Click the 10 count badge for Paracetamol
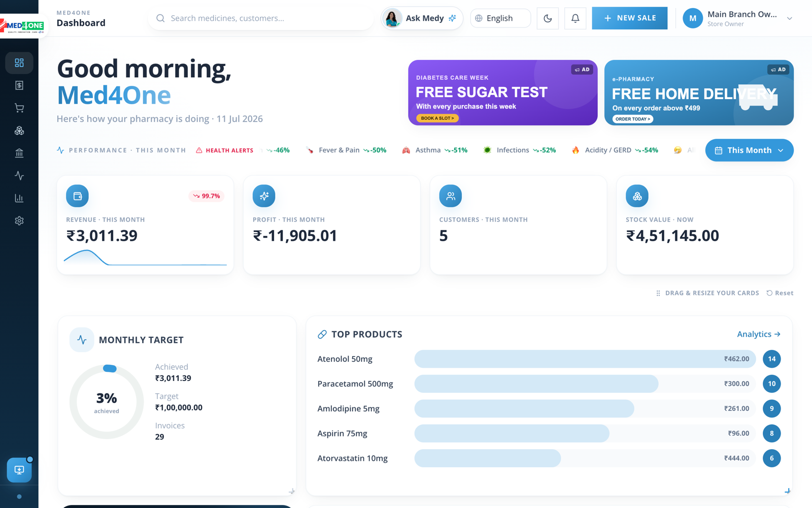This screenshot has height=508, width=812. (x=772, y=384)
